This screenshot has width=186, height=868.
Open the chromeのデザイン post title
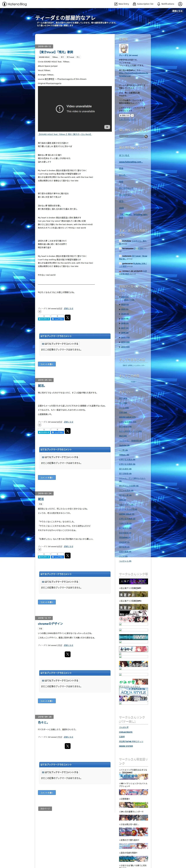50,624
